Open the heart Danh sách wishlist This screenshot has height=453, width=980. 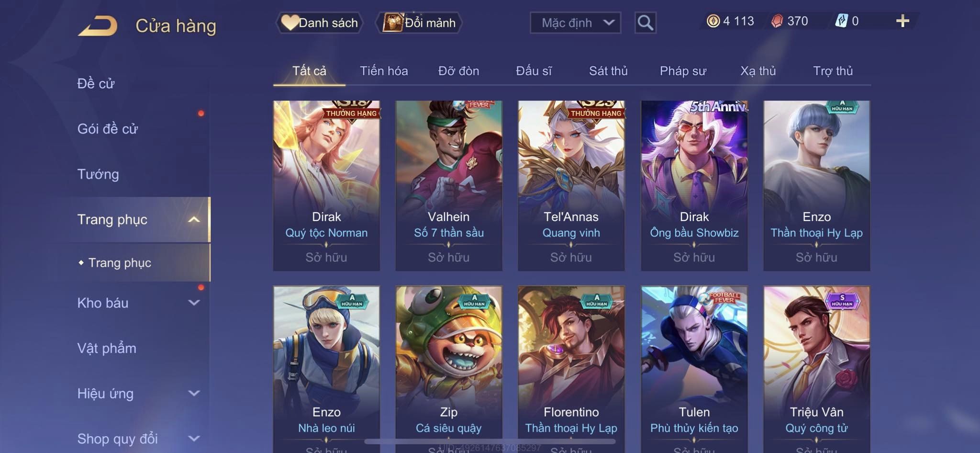[x=319, y=23]
